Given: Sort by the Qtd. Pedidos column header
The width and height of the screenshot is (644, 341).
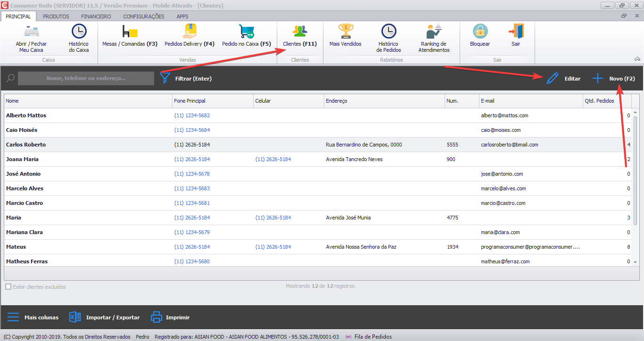Looking at the screenshot, I should (607, 101).
